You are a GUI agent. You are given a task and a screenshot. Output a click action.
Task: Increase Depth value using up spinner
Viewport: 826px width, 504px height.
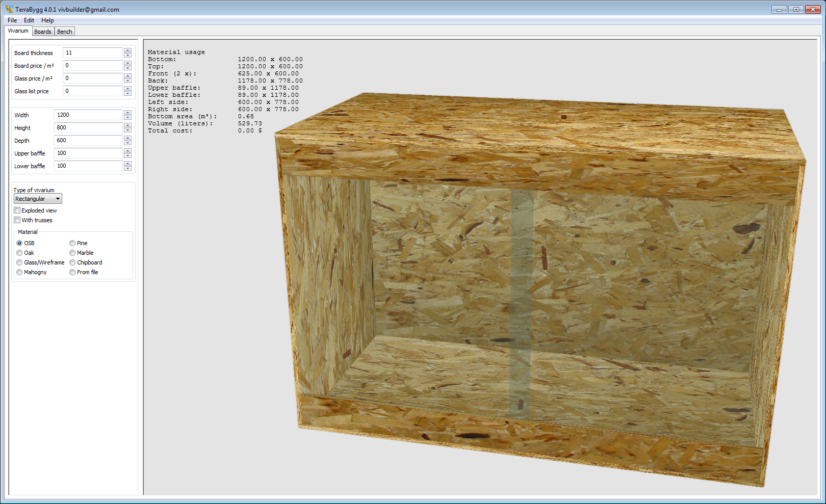point(127,138)
